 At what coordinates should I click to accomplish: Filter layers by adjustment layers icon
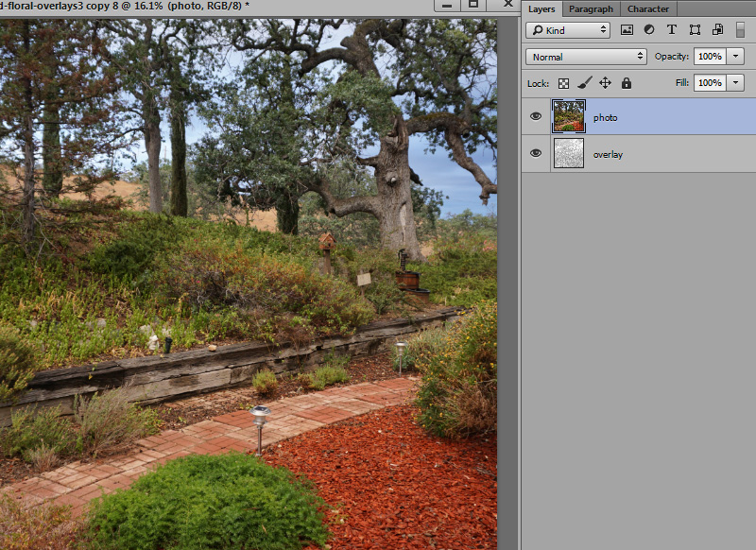pyautogui.click(x=649, y=30)
